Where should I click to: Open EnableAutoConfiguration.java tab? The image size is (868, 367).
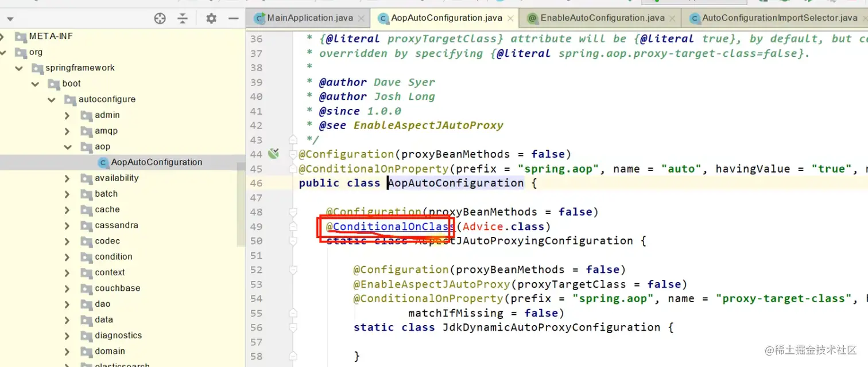[x=600, y=18]
